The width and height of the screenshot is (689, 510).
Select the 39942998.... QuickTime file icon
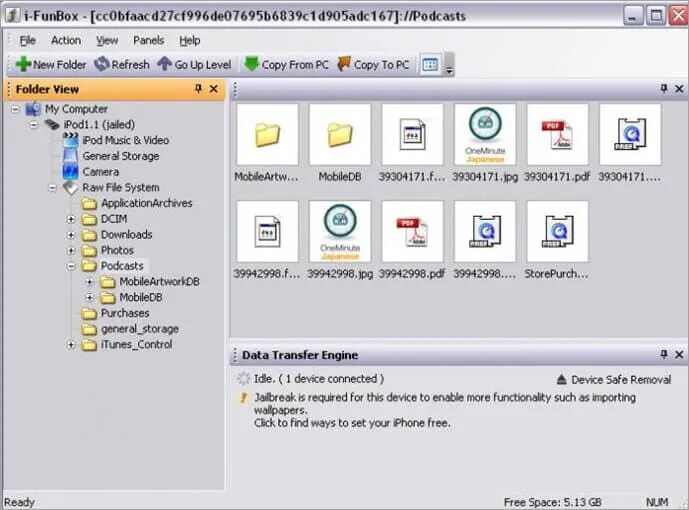click(485, 231)
